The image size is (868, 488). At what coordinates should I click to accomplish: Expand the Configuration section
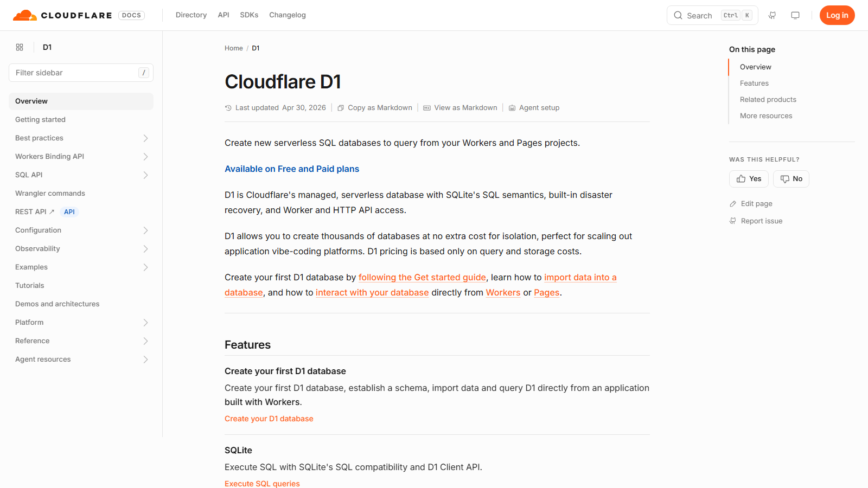(145, 230)
